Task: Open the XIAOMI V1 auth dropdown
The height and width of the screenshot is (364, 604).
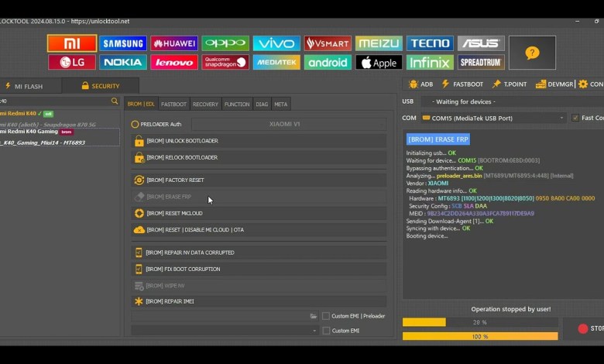Action: click(x=289, y=124)
